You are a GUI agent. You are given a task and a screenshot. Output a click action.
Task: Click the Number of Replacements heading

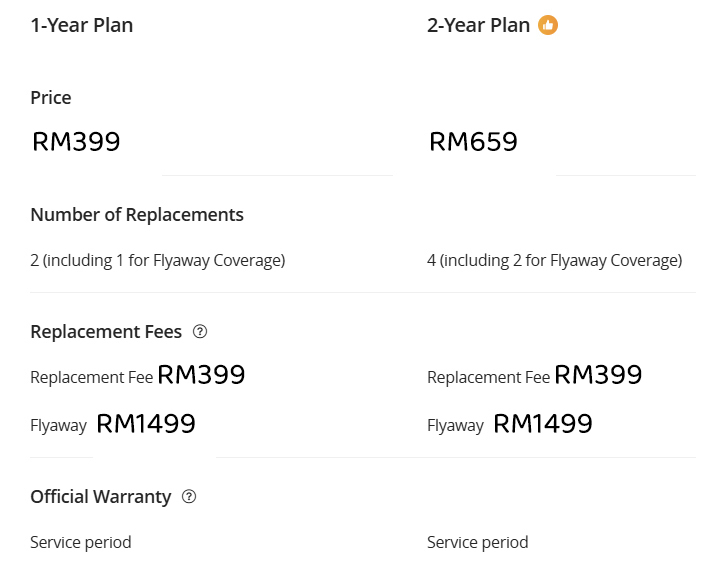(137, 215)
